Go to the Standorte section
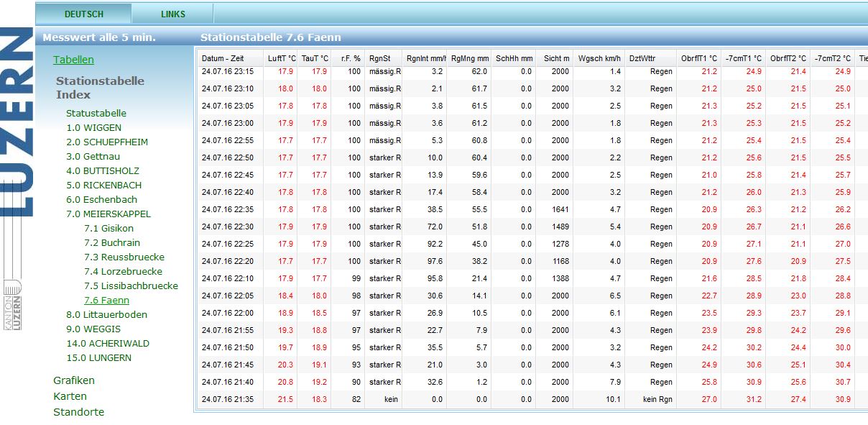Viewport: 868px width, 425px height. click(x=78, y=412)
